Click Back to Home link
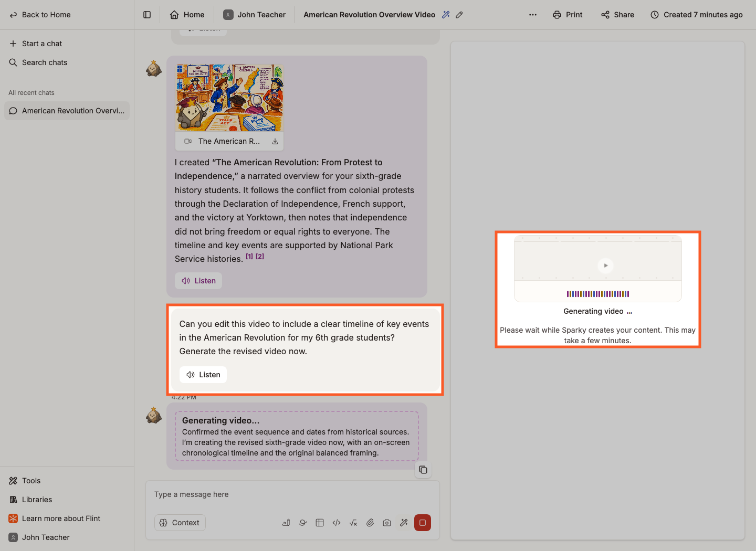 (40, 15)
